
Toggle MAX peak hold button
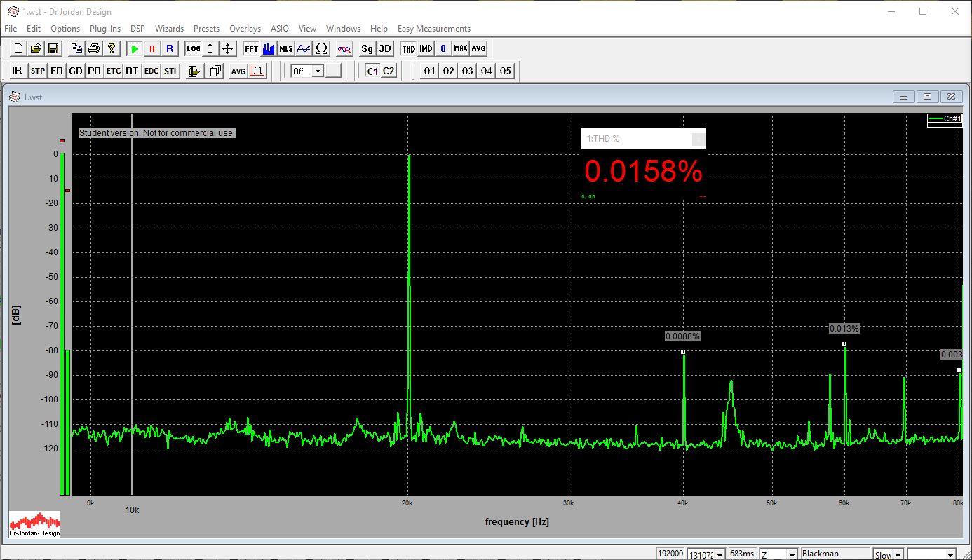tap(461, 48)
